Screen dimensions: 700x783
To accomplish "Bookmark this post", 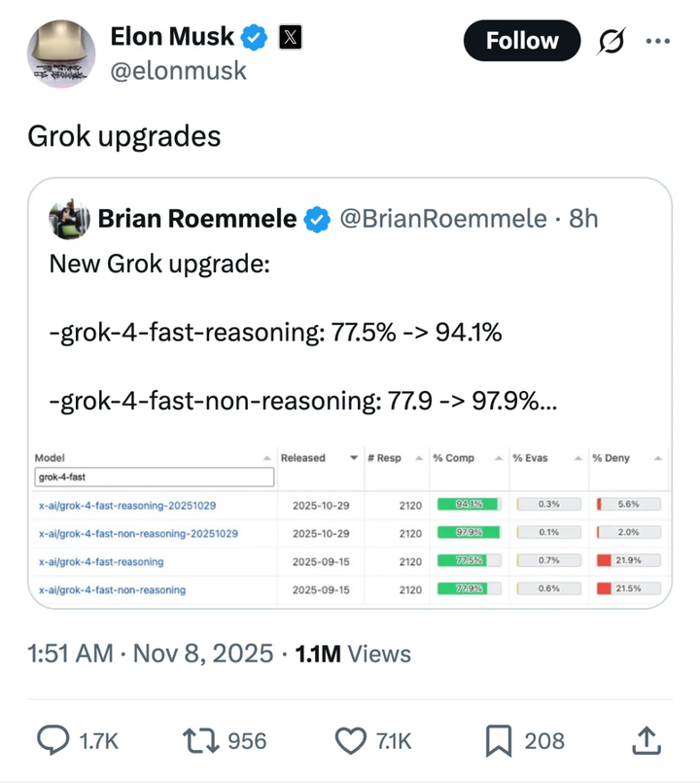I will (x=497, y=741).
